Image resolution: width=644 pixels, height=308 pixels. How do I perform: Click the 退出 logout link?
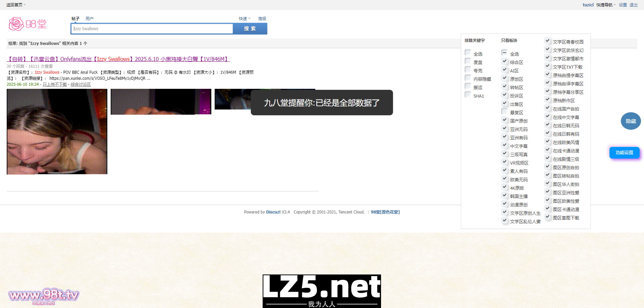click(x=633, y=5)
